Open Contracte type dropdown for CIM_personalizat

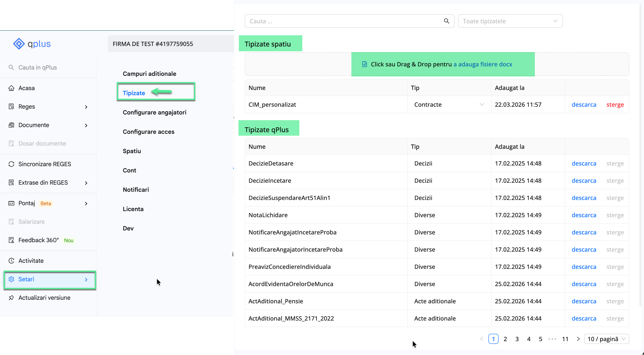click(x=449, y=105)
